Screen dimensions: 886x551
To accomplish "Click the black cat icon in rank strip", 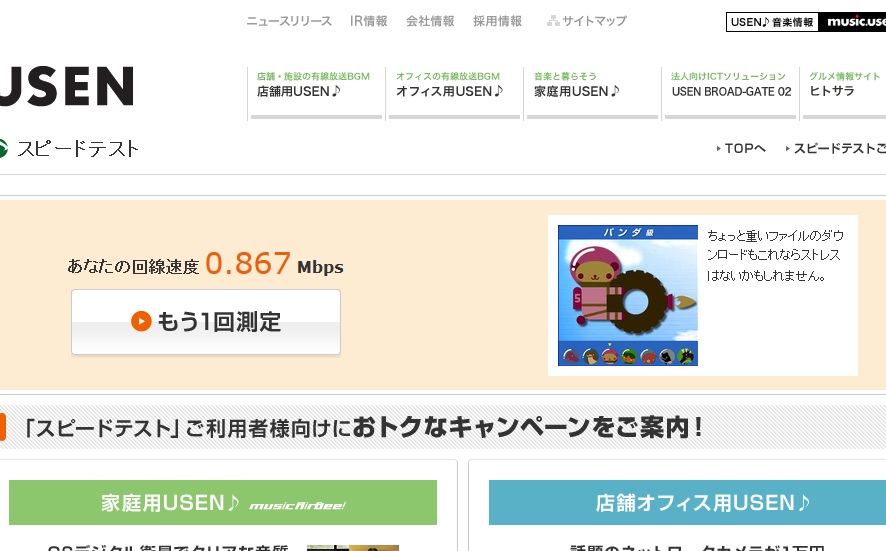I will [667, 357].
